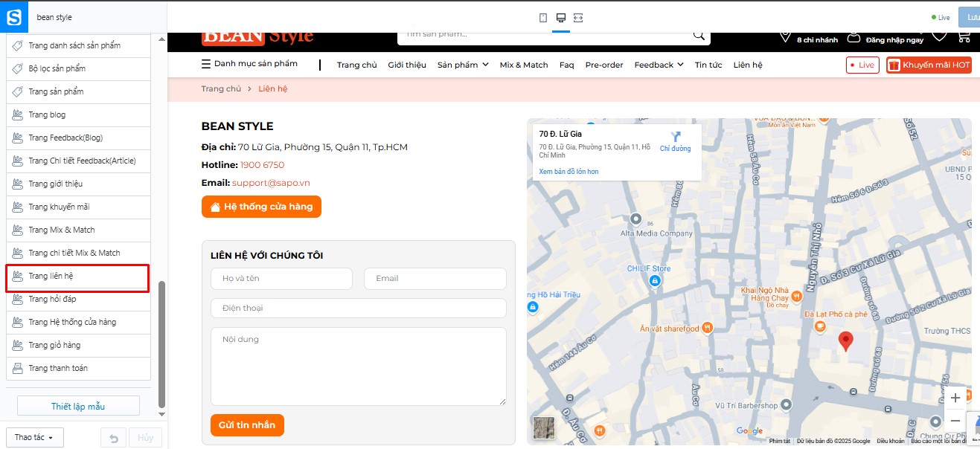Open the shopping cart icon
Viewport: 980px width, 449px height.
(x=964, y=36)
